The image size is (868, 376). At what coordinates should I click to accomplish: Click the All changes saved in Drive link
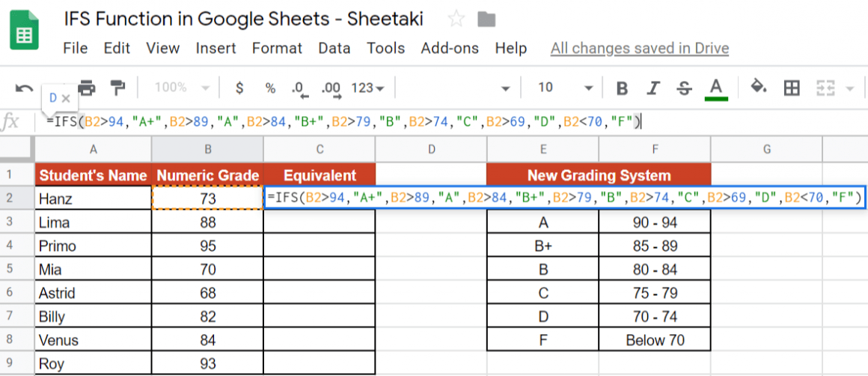point(639,48)
